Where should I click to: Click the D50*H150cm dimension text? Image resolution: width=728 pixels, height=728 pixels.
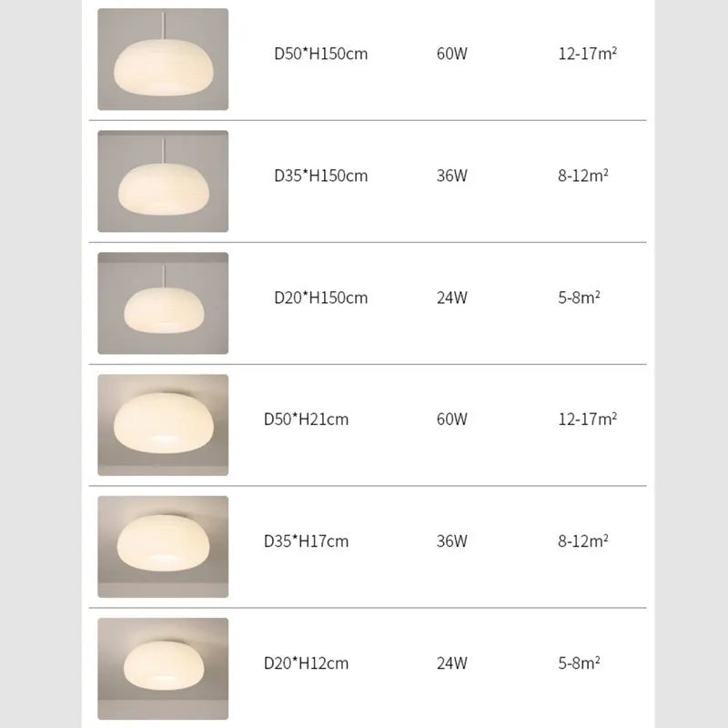coord(321,54)
